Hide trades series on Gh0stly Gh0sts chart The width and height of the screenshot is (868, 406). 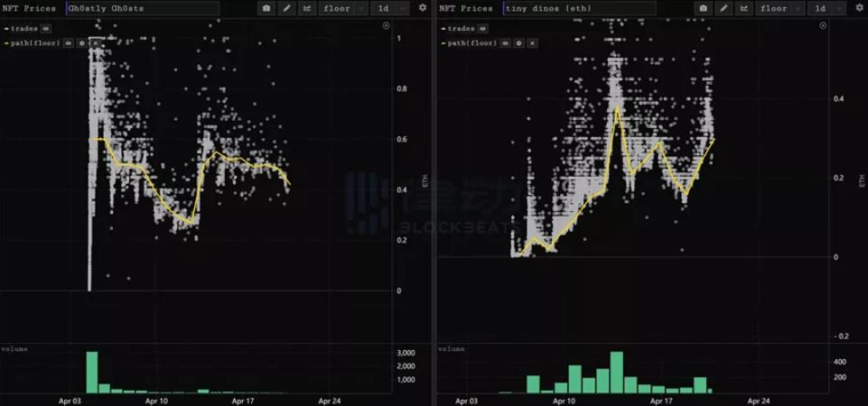(46, 29)
